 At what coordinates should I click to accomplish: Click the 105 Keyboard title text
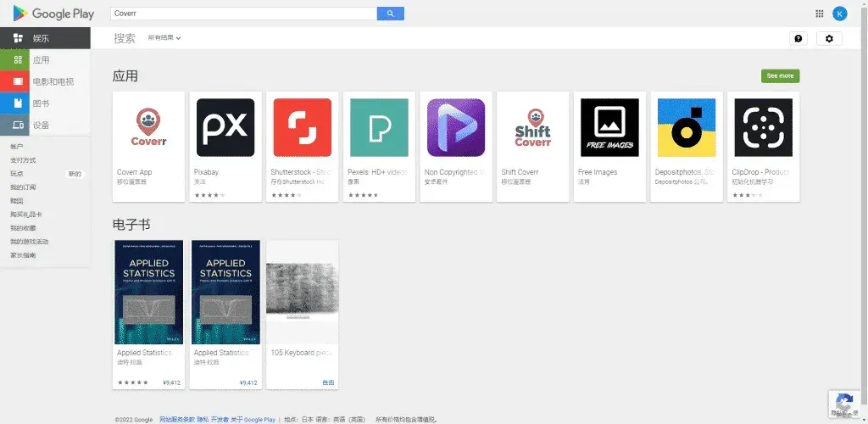[301, 353]
